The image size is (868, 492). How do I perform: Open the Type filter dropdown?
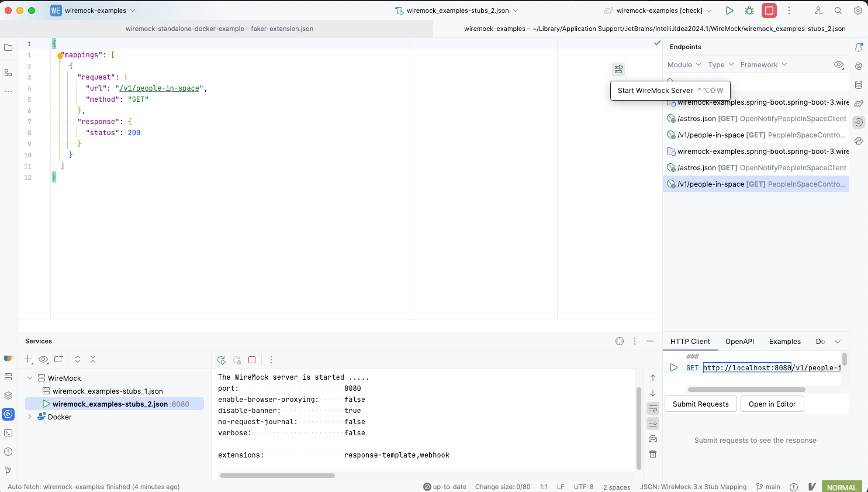pos(721,65)
